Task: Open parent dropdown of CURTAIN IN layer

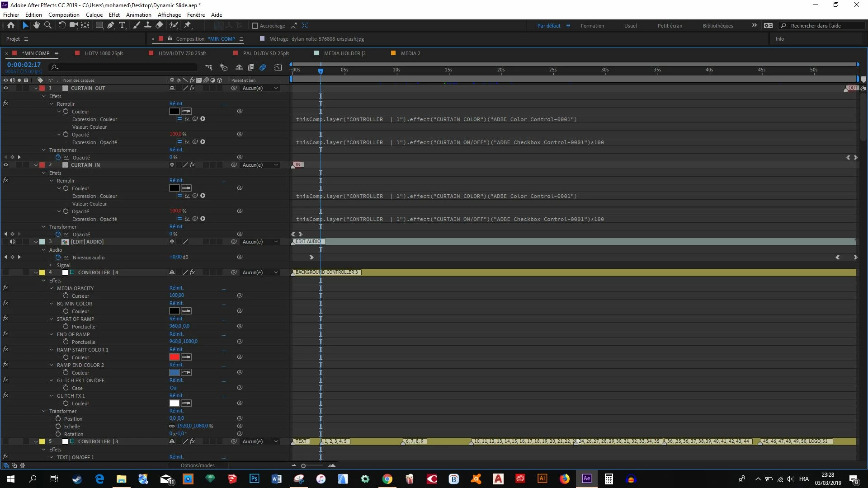Action: pyautogui.click(x=260, y=165)
